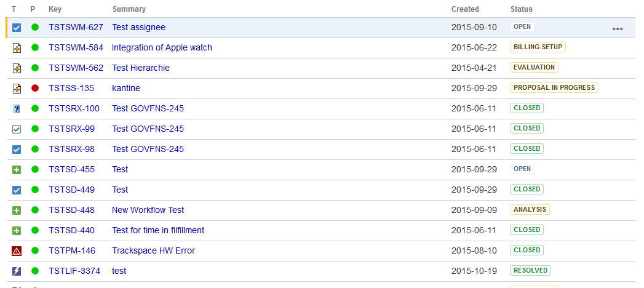Sort the list by Key column header

tap(55, 9)
